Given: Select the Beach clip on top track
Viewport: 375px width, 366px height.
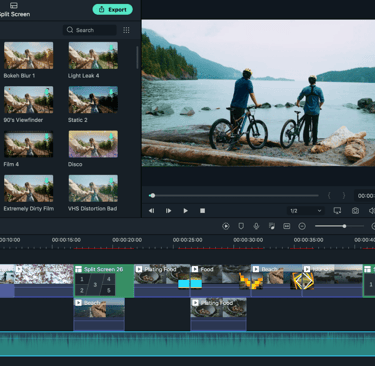Looking at the screenshot, I should click(276, 281).
